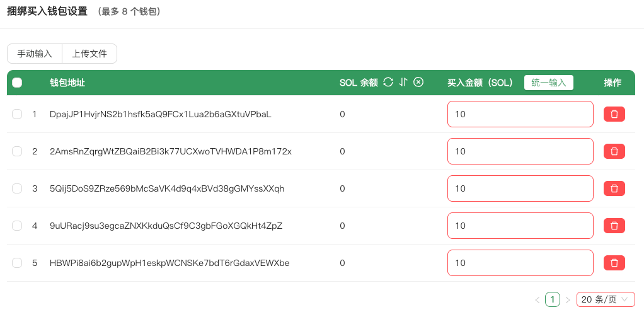Open the 20 条/页 page size dropdown

(x=605, y=299)
